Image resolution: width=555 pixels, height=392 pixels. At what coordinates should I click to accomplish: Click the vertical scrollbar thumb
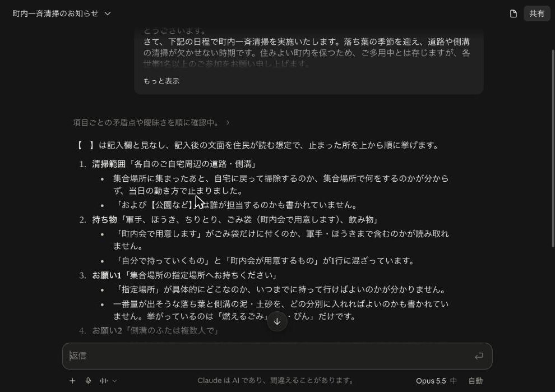[553, 148]
